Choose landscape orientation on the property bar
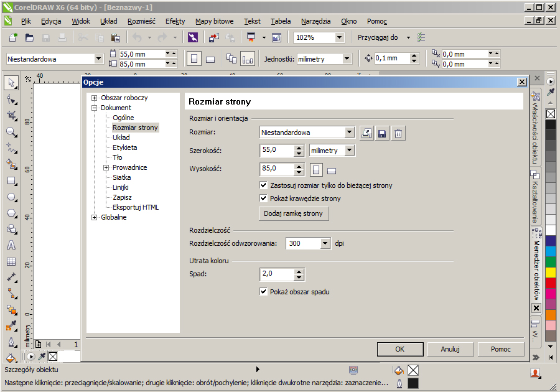 [210, 59]
